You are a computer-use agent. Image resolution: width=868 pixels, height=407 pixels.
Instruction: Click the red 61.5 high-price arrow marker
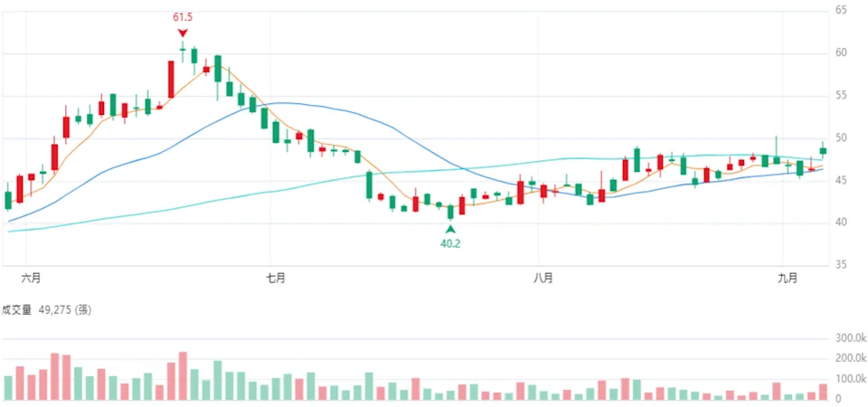183,33
